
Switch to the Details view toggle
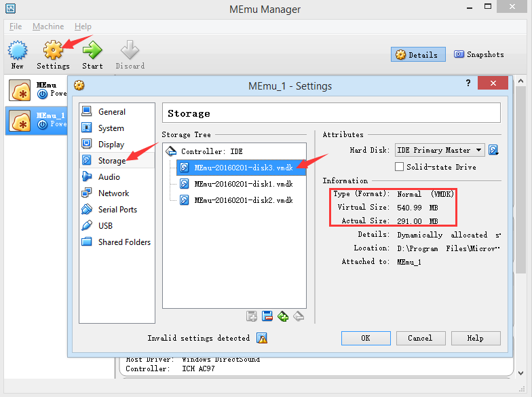(418, 55)
